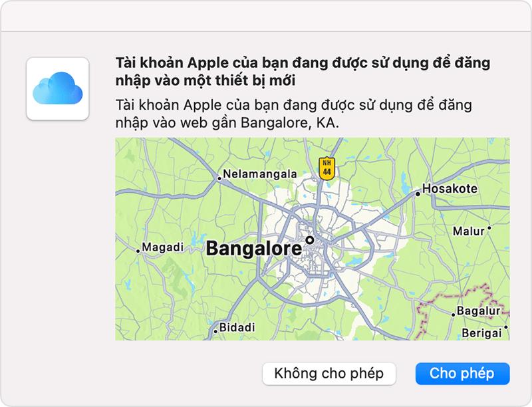The image size is (532, 407).
Task: Click the Cho phép button
Action: [462, 374]
